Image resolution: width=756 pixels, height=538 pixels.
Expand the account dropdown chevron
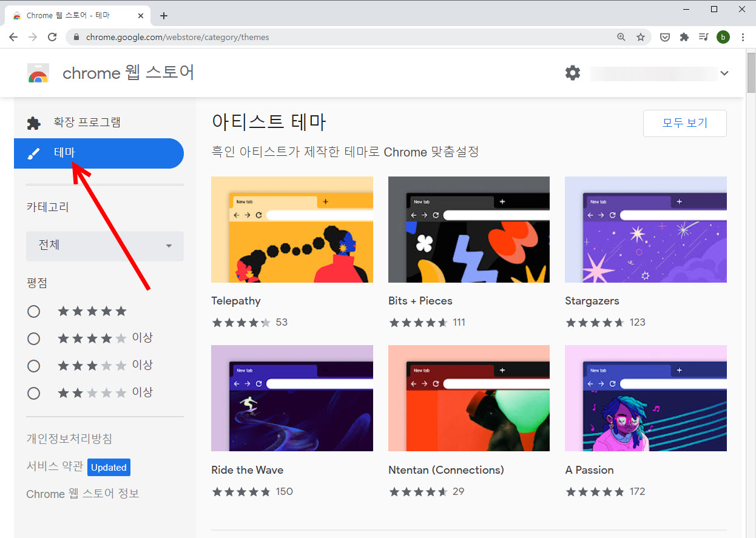point(724,73)
